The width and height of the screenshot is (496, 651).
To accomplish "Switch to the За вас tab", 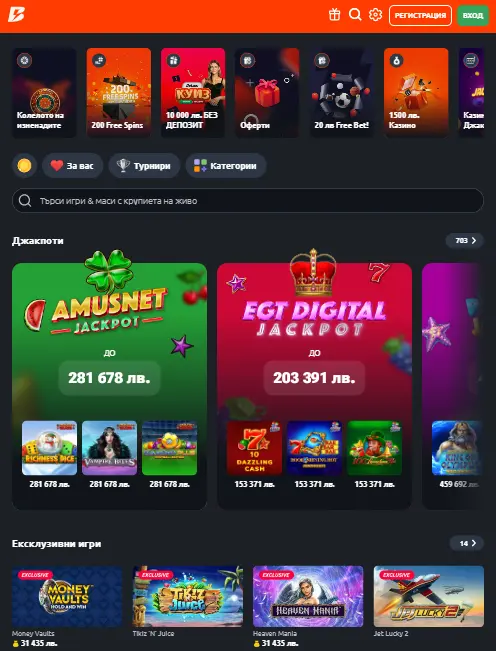I will pyautogui.click(x=73, y=166).
